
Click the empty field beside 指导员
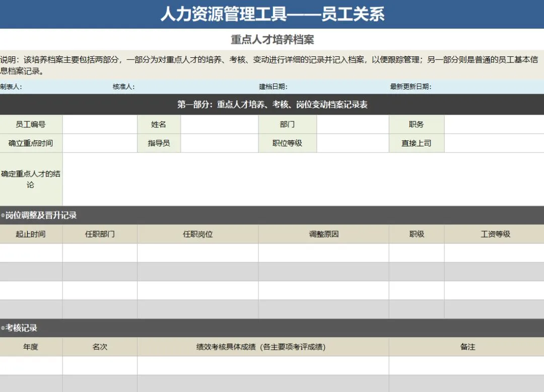point(219,143)
